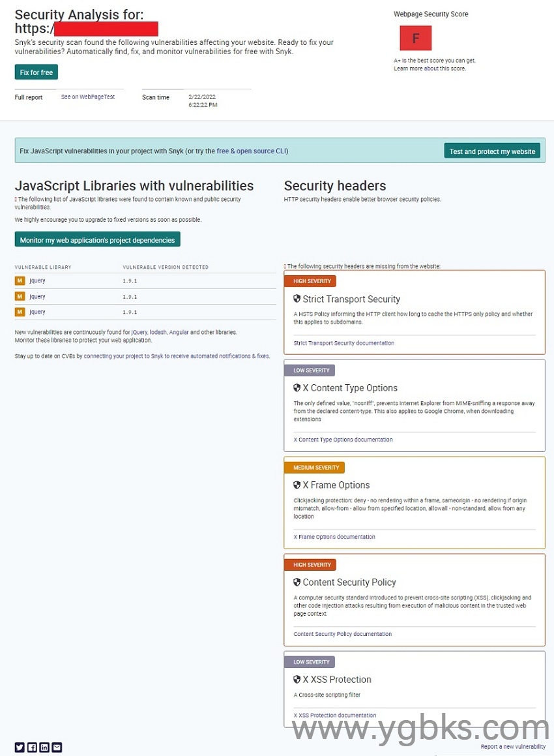Click the Scan time label
The height and width of the screenshot is (756, 554).
click(x=156, y=97)
